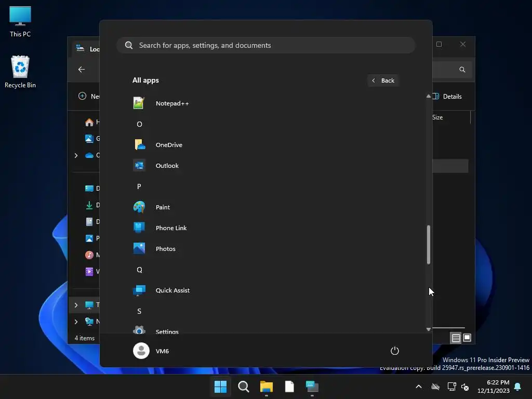This screenshot has width=532, height=399.
Task: Select the Network icon in Explorer sidebar
Action: click(x=89, y=321)
